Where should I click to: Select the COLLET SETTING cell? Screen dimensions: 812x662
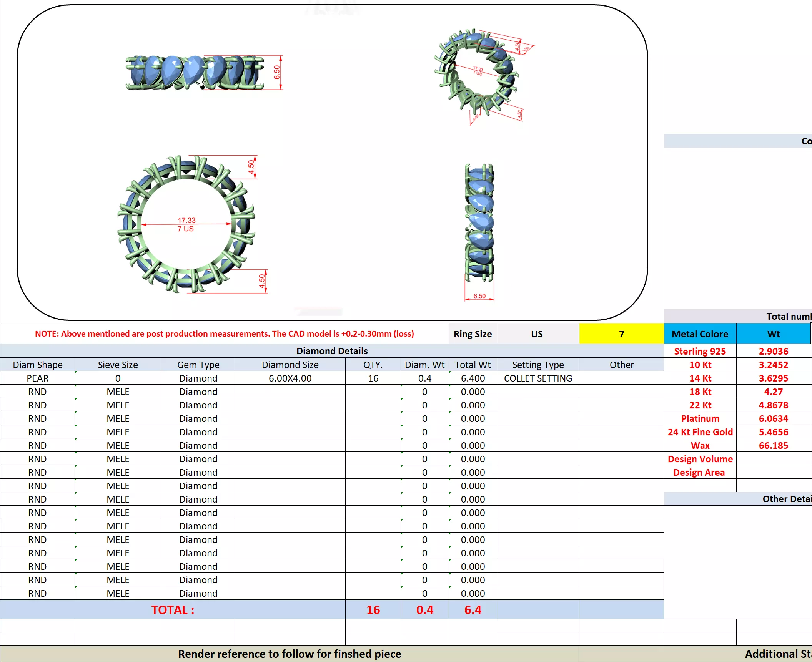pyautogui.click(x=537, y=378)
